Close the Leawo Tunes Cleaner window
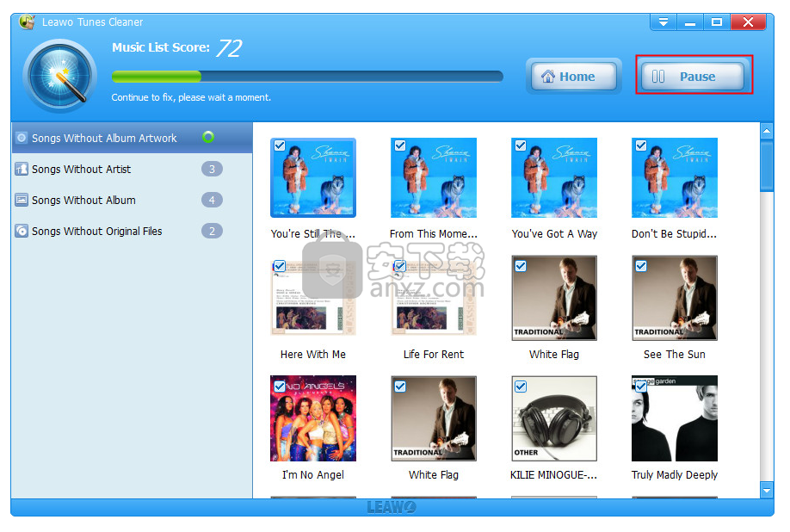 pyautogui.click(x=748, y=22)
